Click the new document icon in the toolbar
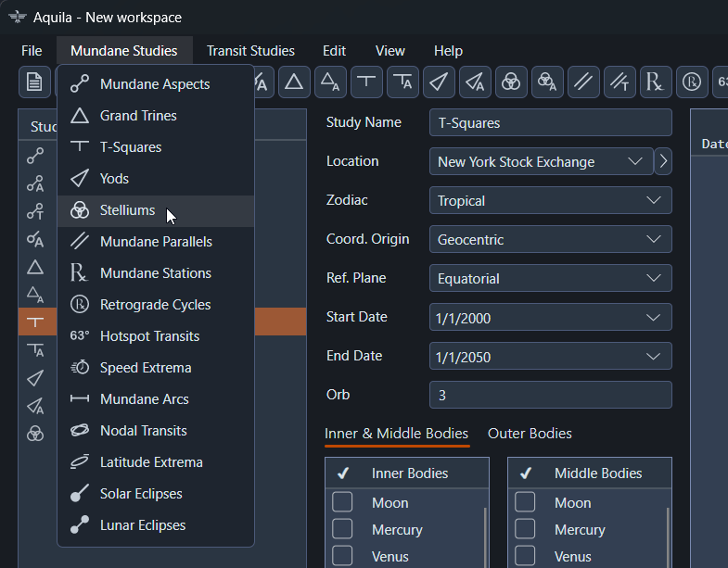 [34, 82]
